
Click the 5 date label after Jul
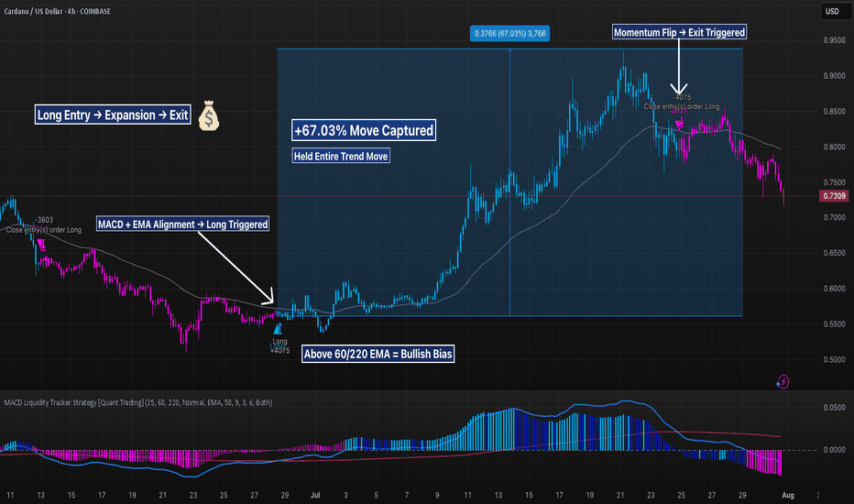point(377,495)
